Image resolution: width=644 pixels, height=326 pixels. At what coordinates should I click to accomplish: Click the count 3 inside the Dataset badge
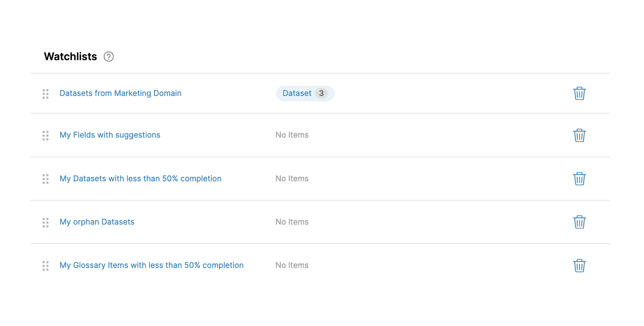point(322,93)
